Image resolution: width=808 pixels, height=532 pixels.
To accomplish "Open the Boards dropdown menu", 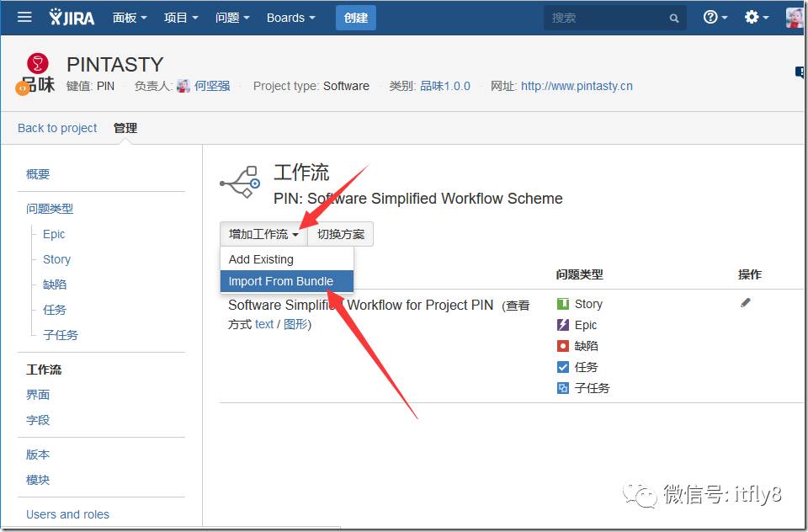I will [x=290, y=18].
